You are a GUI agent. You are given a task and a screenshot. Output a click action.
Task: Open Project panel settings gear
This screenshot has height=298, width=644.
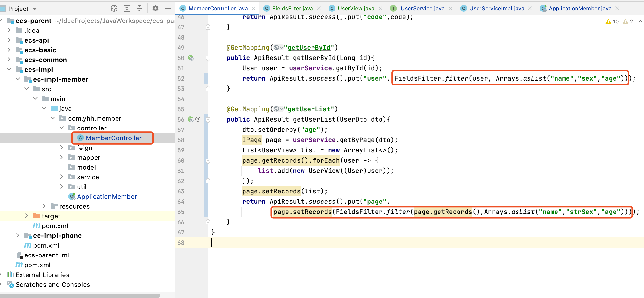pos(156,9)
